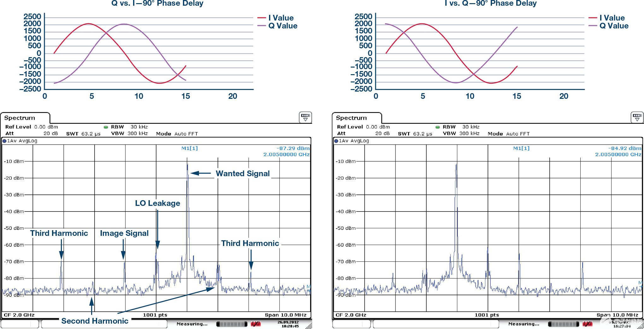Select the Spectrum tab of the -87.29 dBm window
Viewport: 644px width, 329px height.
tap(25, 118)
